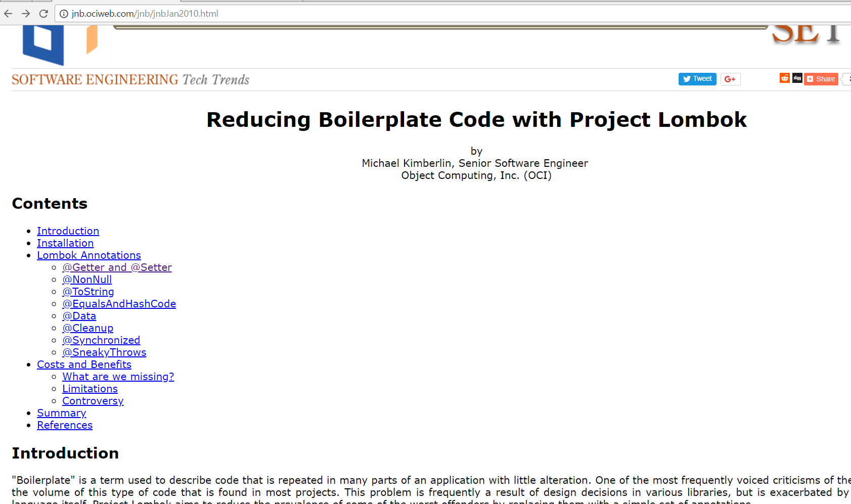Open the @Getter and @Setter link
Image resolution: width=851 pixels, height=504 pixels.
click(x=117, y=267)
